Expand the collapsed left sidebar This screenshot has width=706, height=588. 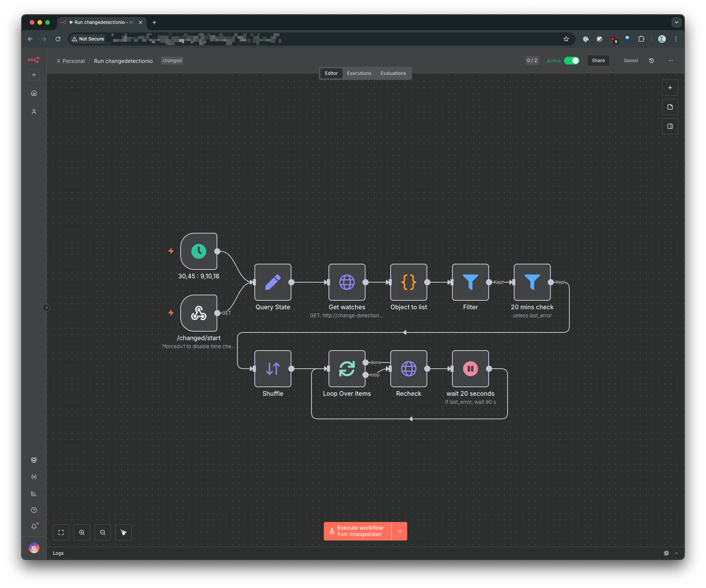pos(46,308)
